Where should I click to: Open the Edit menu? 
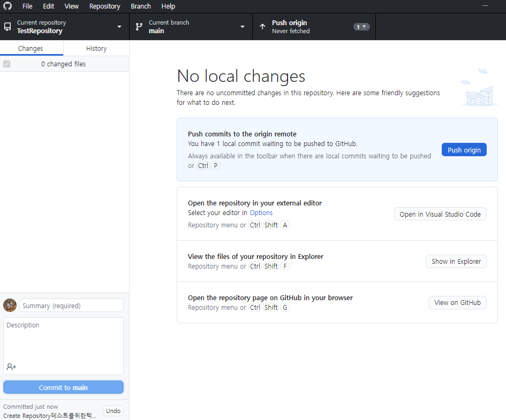coord(48,6)
